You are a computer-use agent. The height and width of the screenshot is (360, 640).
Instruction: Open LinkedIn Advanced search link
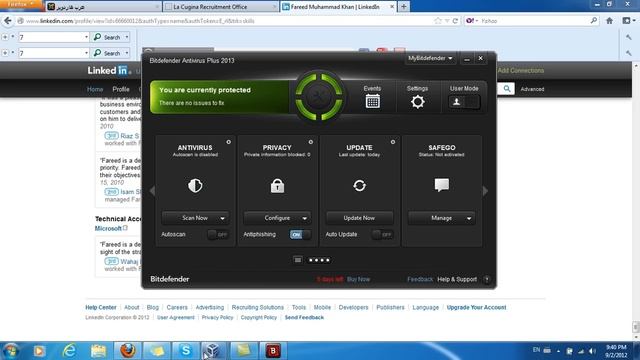(x=532, y=89)
